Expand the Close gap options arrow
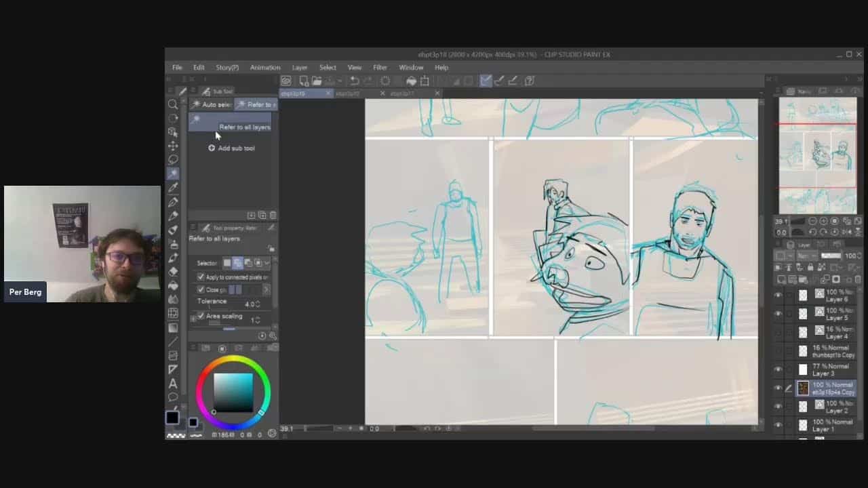868x488 pixels. coord(266,290)
